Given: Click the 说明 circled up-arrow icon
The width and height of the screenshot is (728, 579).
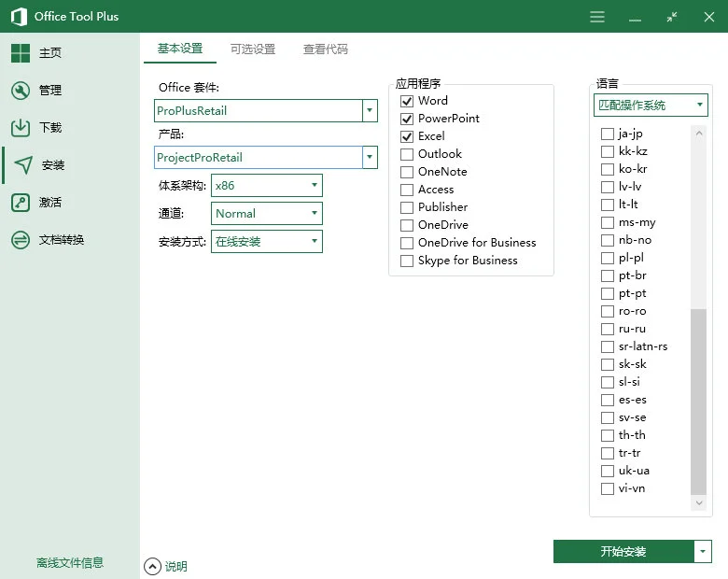Looking at the screenshot, I should pos(152,566).
